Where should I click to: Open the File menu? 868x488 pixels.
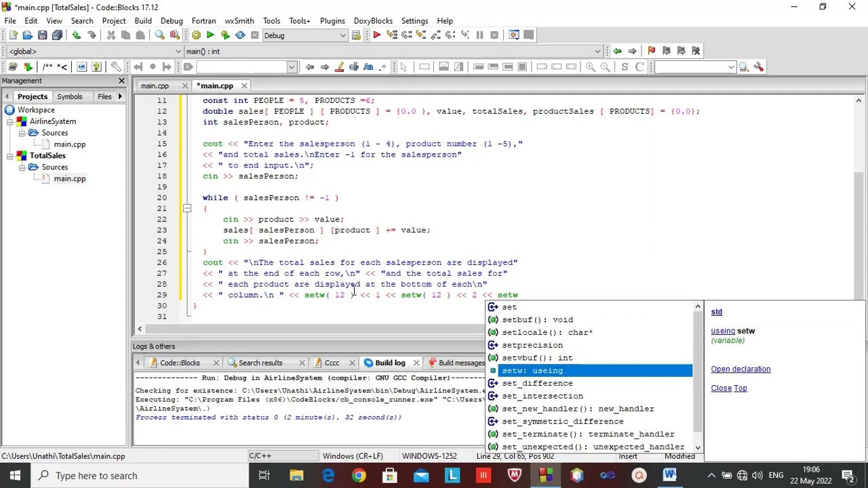click(10, 21)
